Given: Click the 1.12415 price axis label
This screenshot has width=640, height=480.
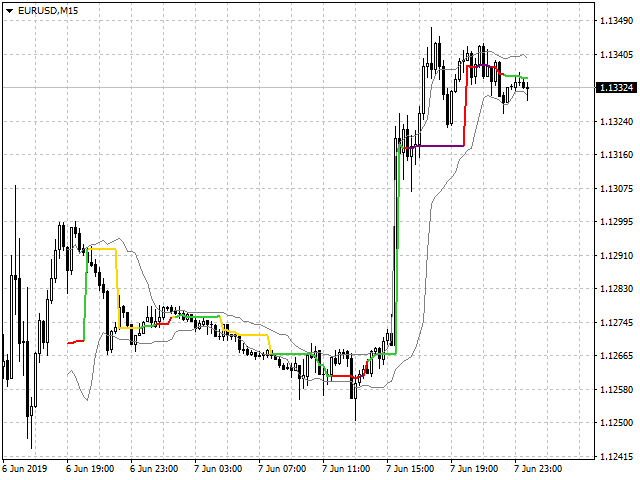Looking at the screenshot, I should click(616, 456).
